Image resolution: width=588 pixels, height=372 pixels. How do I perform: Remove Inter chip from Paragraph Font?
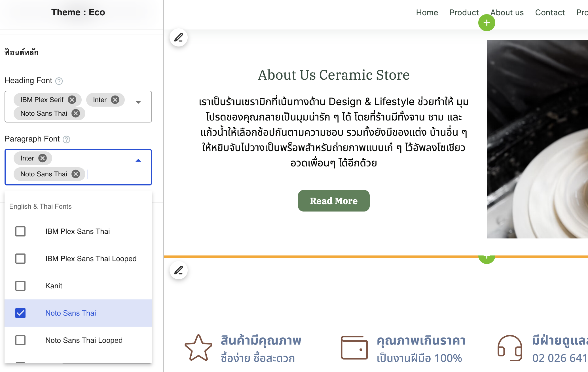pyautogui.click(x=43, y=158)
